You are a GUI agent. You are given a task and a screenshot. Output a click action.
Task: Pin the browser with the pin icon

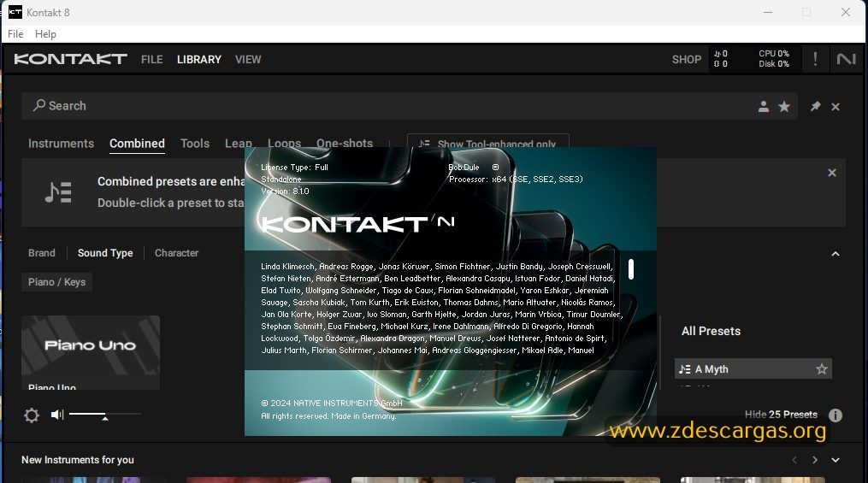(815, 106)
